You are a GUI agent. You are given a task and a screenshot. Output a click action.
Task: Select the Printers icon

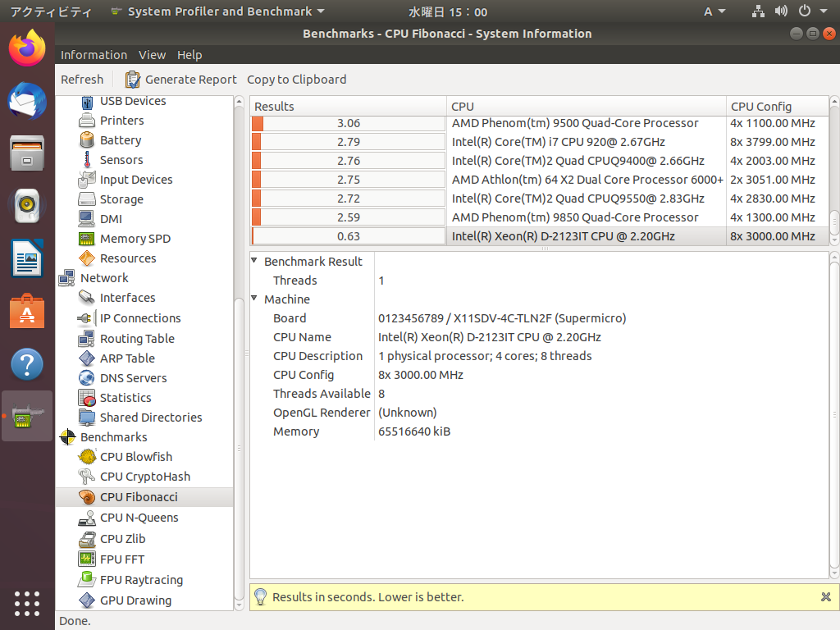(x=87, y=121)
